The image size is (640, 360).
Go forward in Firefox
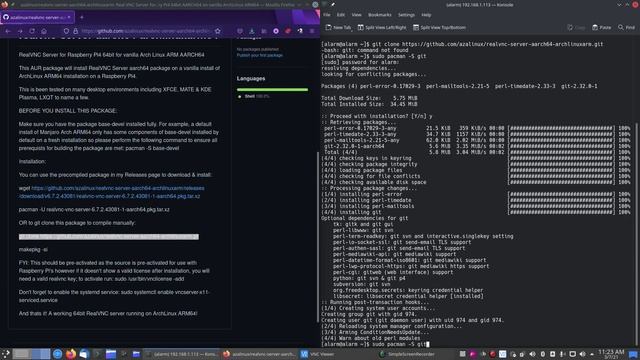pyautogui.click(x=20, y=31)
